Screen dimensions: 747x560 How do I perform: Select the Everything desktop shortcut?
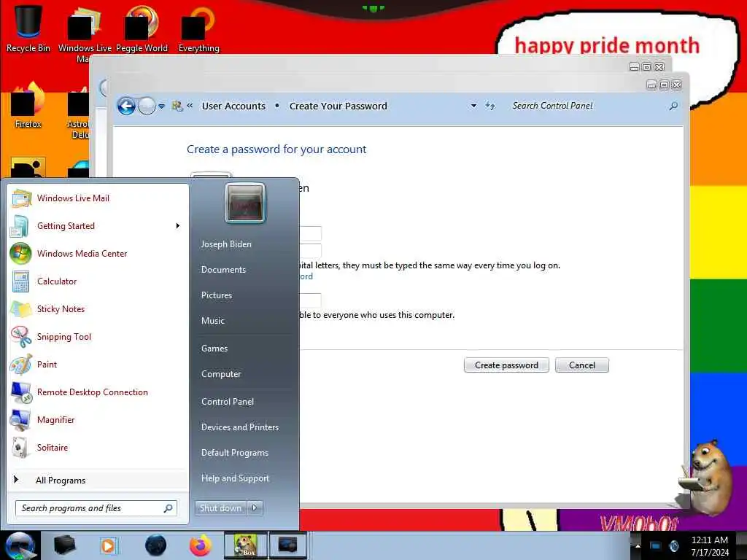(x=198, y=28)
